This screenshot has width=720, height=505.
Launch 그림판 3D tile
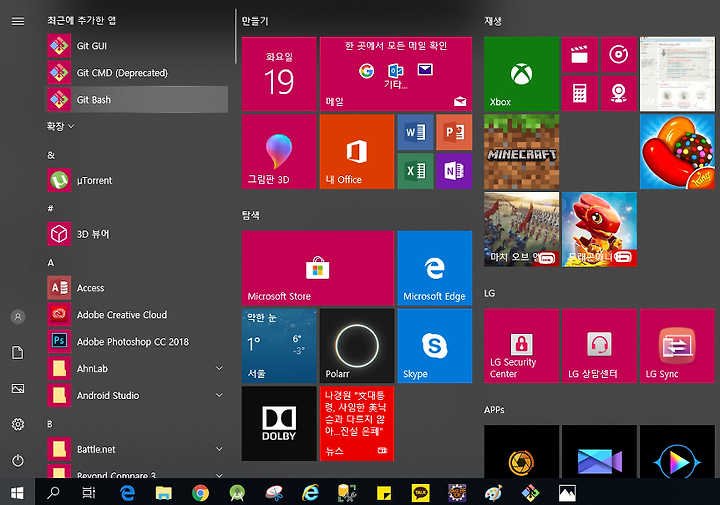(279, 152)
